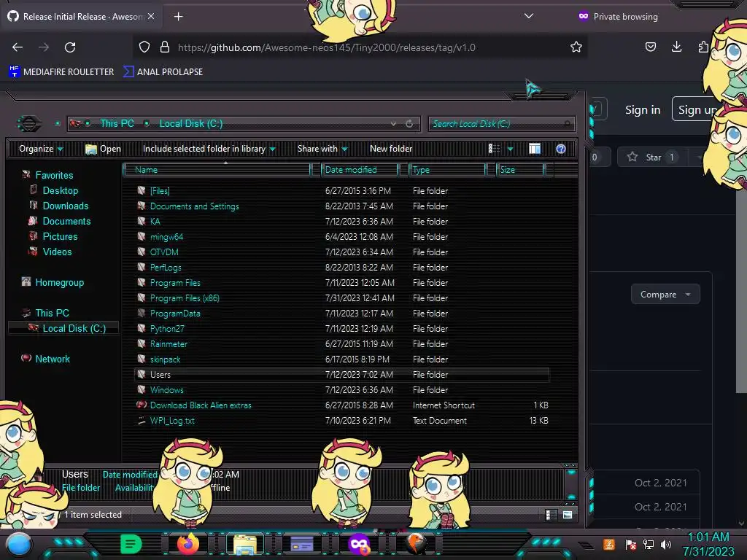Screen dimensions: 747x560
Task: Sort by Date modified column
Action: click(x=360, y=169)
